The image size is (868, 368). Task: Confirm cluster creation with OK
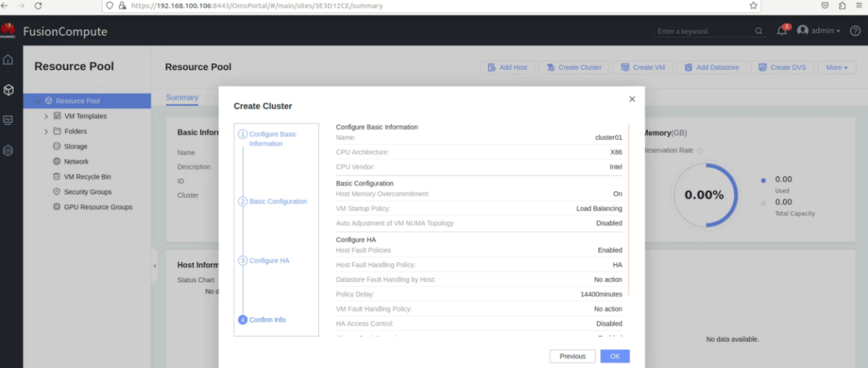(x=615, y=356)
